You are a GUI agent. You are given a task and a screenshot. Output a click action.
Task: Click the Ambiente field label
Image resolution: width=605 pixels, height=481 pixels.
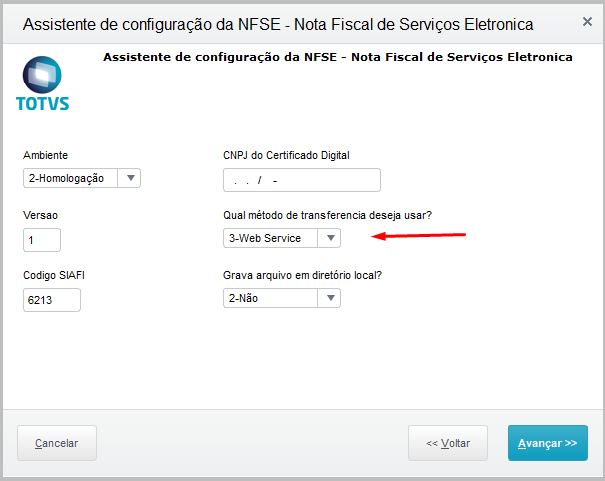(45, 155)
